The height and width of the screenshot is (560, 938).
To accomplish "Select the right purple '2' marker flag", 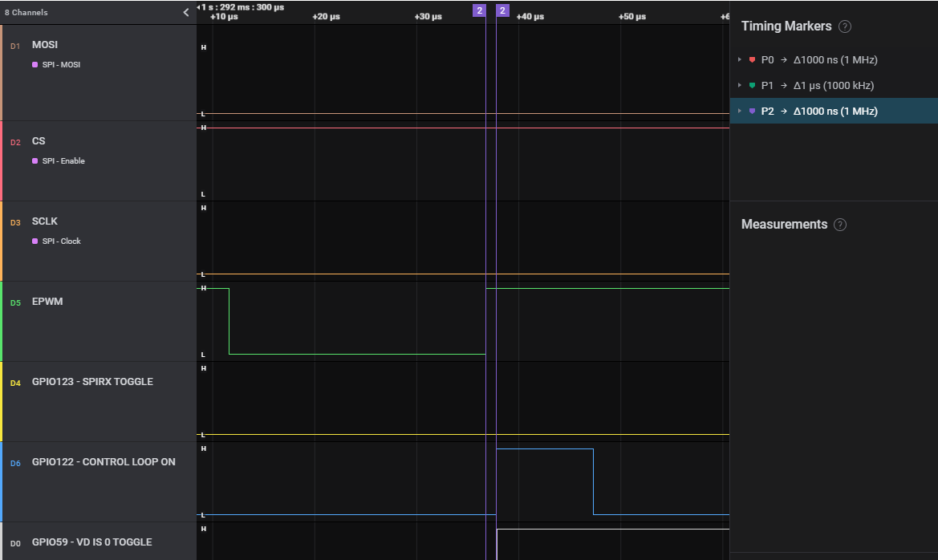I will click(x=502, y=10).
